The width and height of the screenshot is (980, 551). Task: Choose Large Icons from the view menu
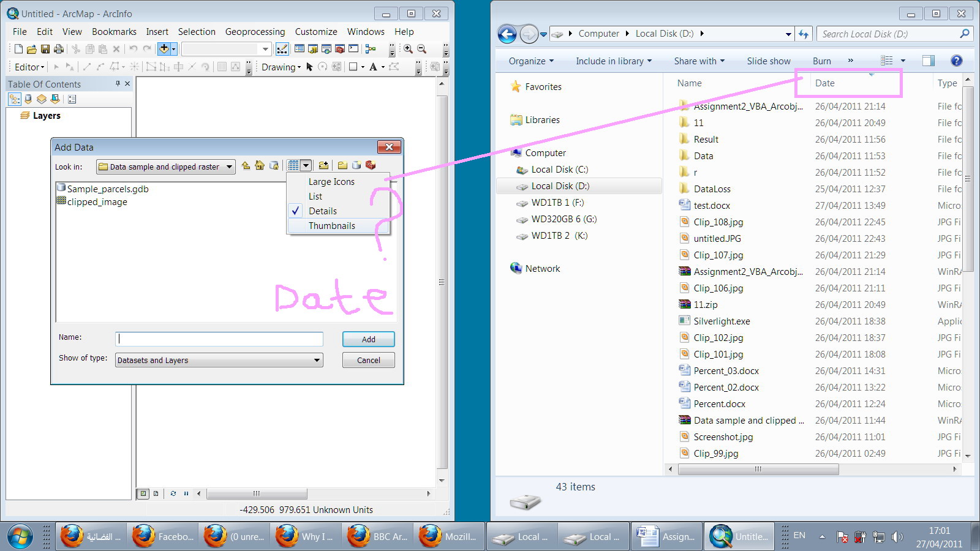click(339, 181)
